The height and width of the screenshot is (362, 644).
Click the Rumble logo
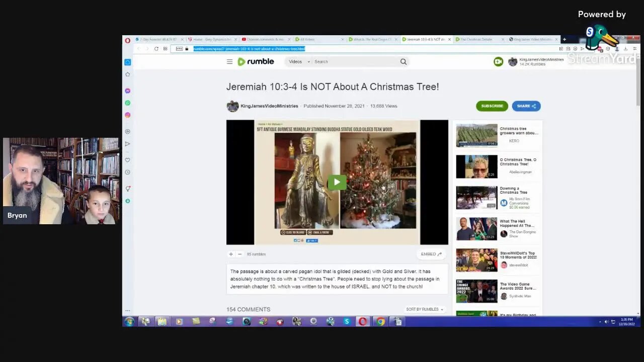[x=256, y=61]
